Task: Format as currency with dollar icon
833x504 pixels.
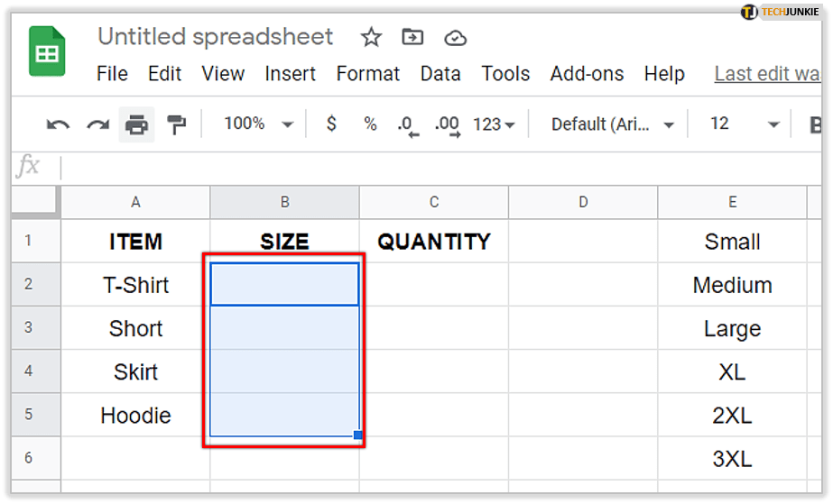Action: coord(331,124)
